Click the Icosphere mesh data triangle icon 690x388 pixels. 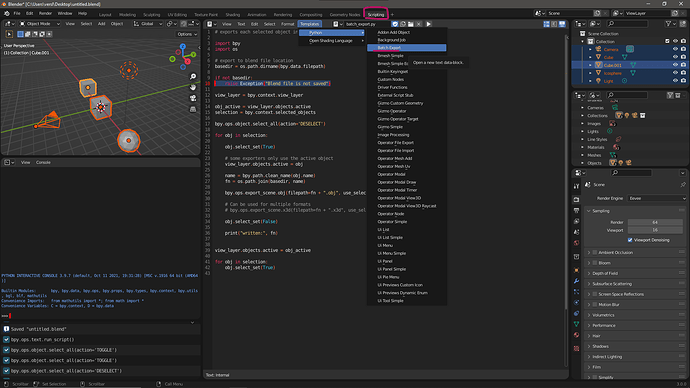click(633, 73)
